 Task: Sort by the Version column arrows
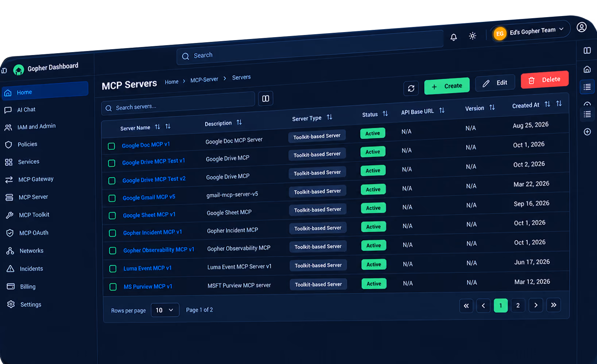(492, 107)
